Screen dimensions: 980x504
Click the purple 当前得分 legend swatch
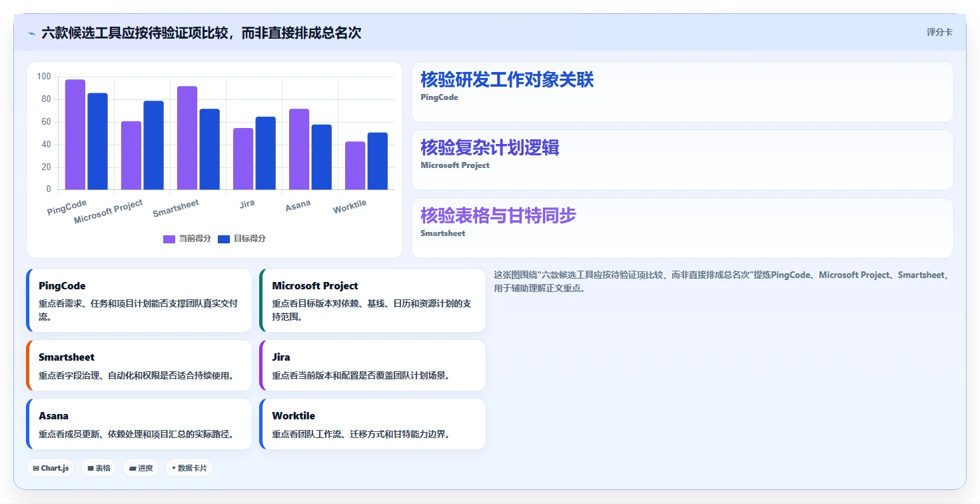point(169,239)
